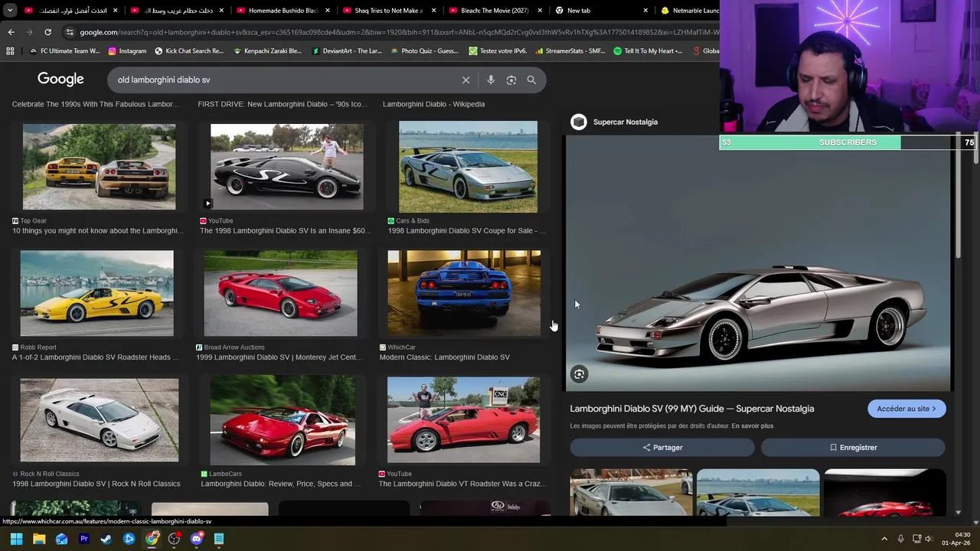Open the Chrome apps grid in bookmarks bar
This screenshot has width=980, height=551.
[10, 51]
